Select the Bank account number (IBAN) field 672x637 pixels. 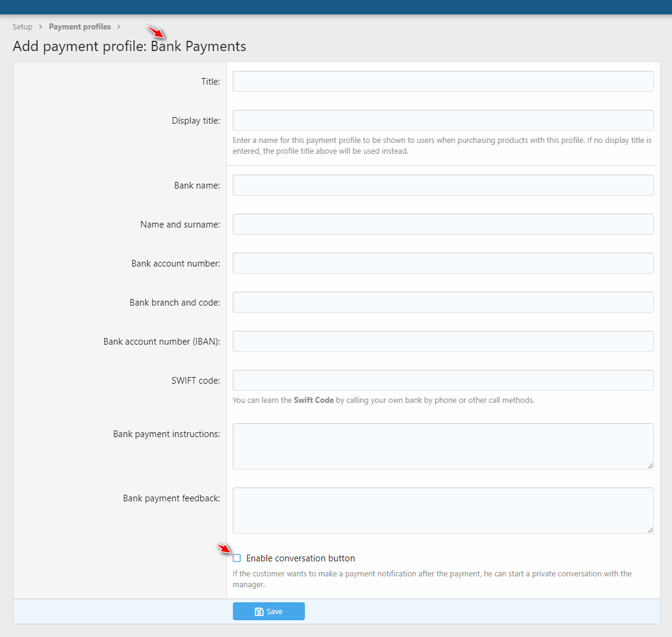click(443, 342)
